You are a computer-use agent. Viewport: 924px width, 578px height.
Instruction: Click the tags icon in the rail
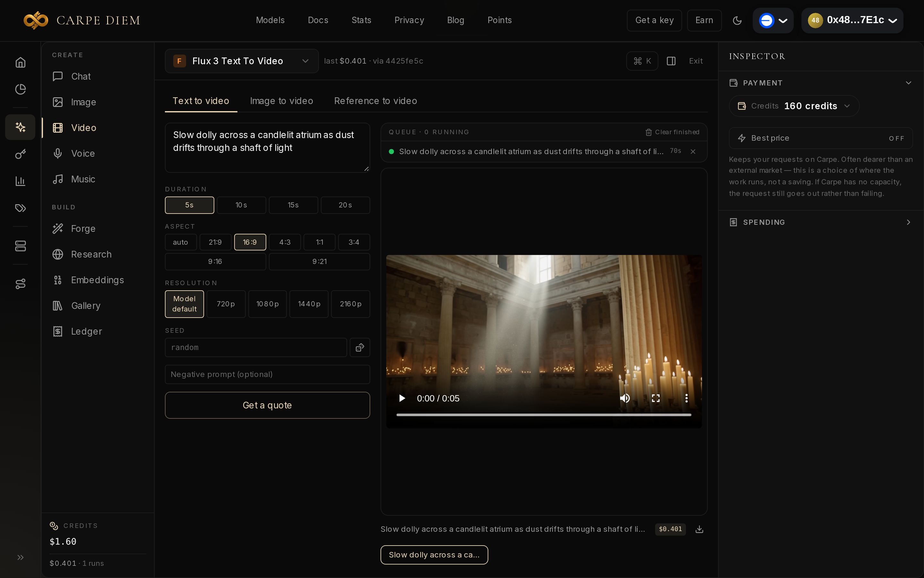pyautogui.click(x=20, y=208)
